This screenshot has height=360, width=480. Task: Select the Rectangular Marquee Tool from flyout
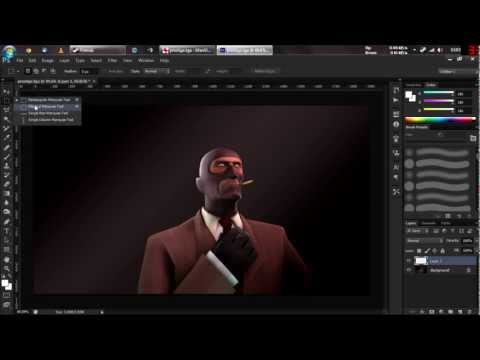coord(49,100)
